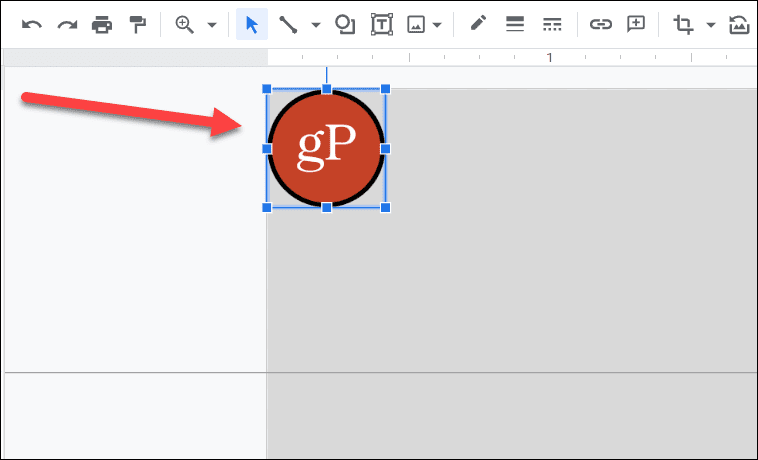The height and width of the screenshot is (460, 758).
Task: Click the top-left resize handle of gP image
Action: point(267,89)
